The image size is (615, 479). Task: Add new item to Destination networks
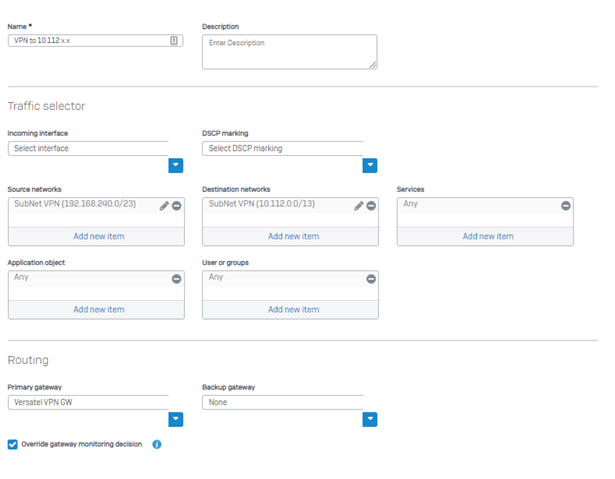[x=291, y=237]
